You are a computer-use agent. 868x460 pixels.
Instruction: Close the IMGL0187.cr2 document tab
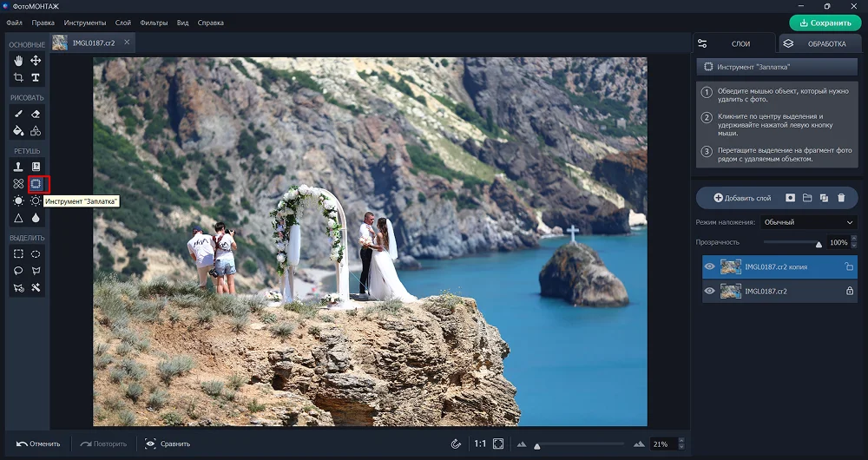(x=127, y=42)
